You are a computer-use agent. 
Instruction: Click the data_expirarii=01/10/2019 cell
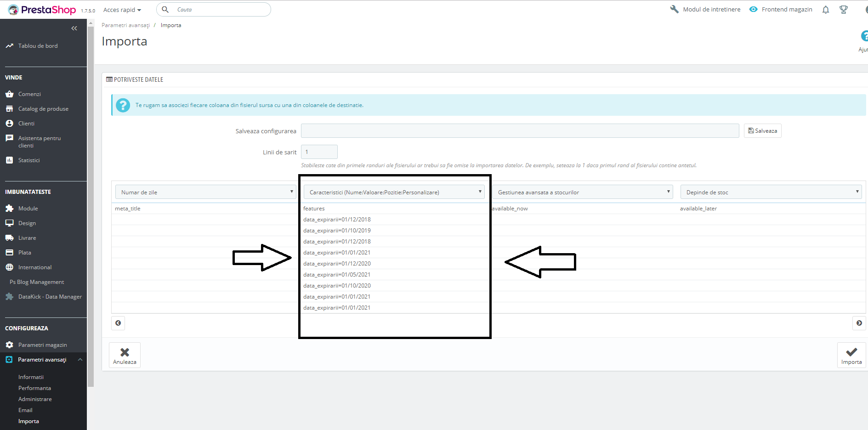[x=395, y=231]
